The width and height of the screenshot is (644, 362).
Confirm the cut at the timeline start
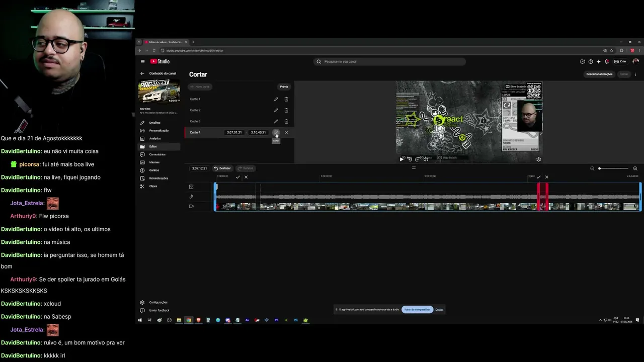[238, 177]
